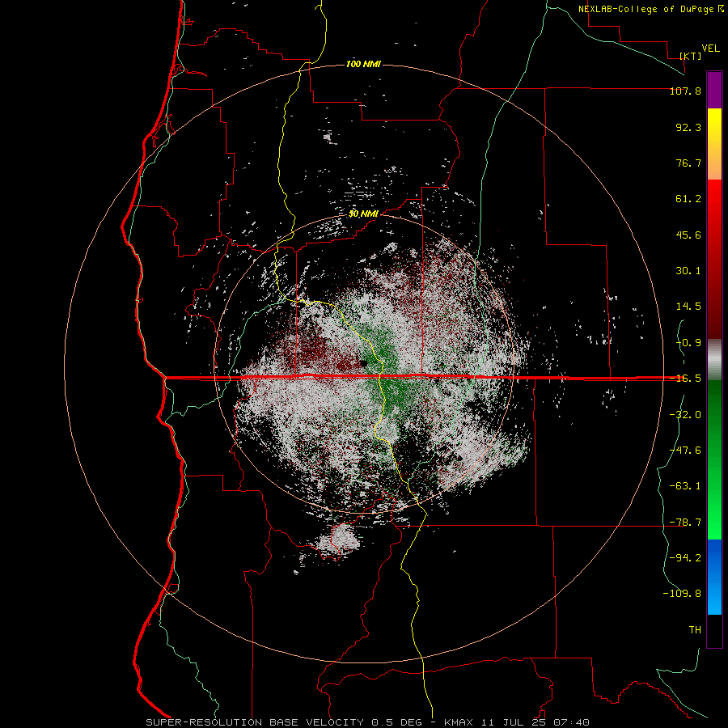Click the NEXLAB-College of DuPage title text
This screenshot has height=728, width=728.
point(650,9)
